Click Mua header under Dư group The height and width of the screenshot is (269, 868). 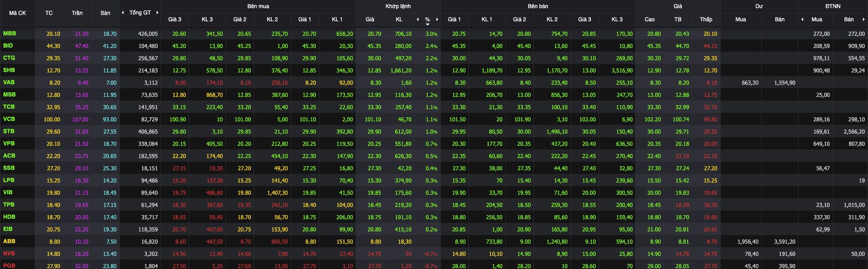point(741,19)
